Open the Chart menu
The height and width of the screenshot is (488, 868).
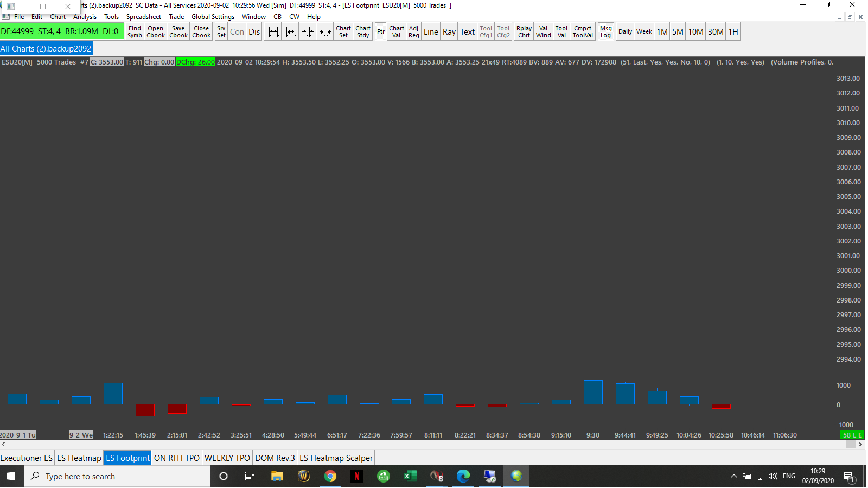click(58, 17)
